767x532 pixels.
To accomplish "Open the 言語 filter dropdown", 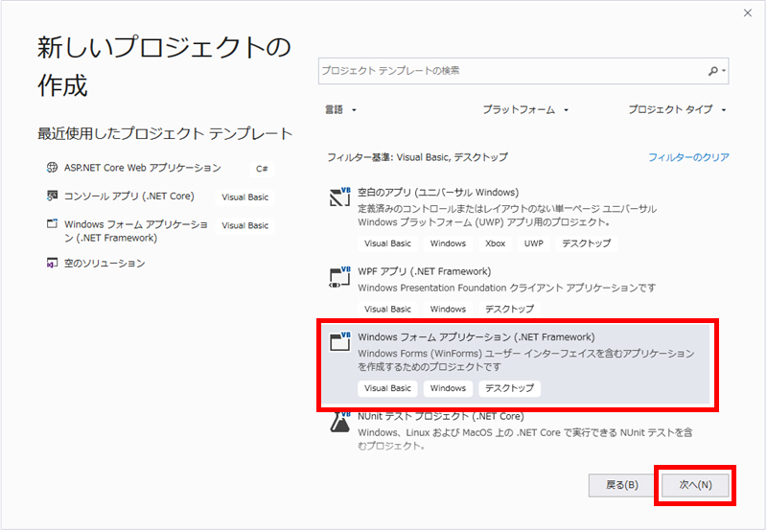I will [x=341, y=110].
